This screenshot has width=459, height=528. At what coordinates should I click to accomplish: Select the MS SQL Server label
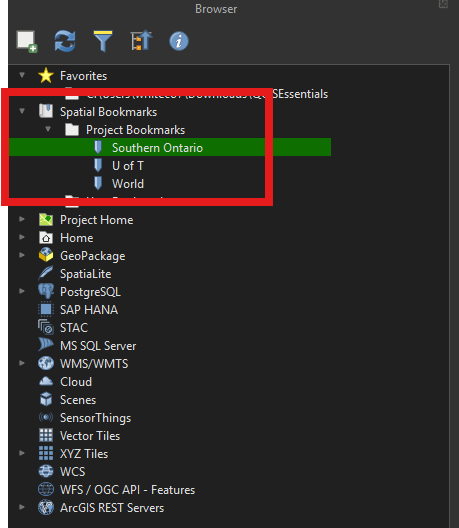pos(98,346)
